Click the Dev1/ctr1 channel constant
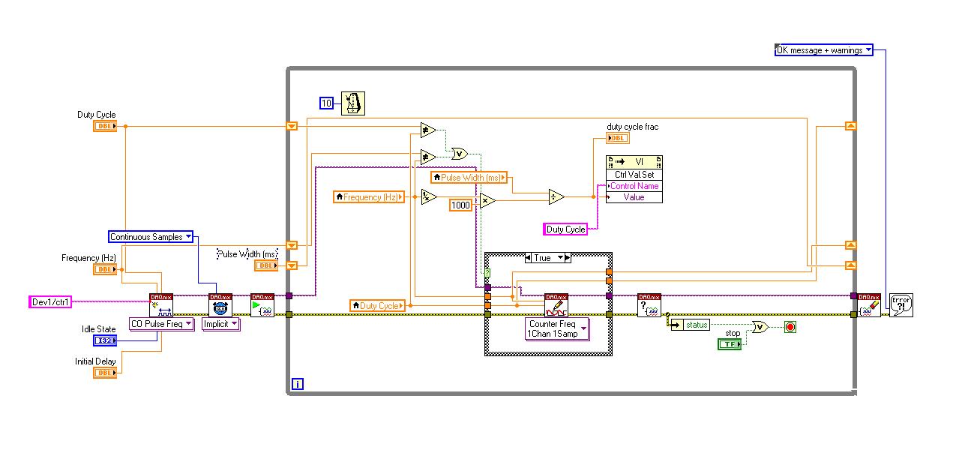This screenshot has height=450, width=980. point(50,301)
